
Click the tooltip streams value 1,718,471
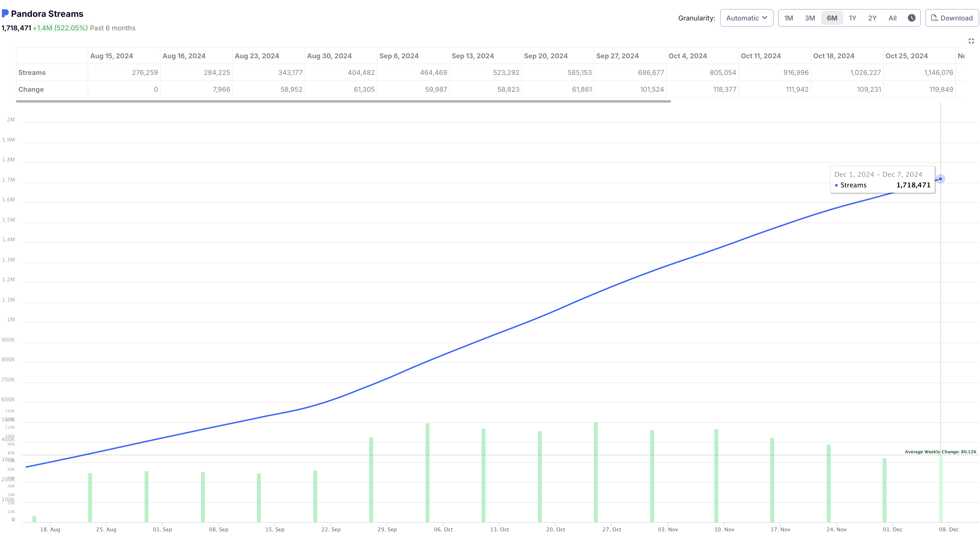[x=913, y=185]
